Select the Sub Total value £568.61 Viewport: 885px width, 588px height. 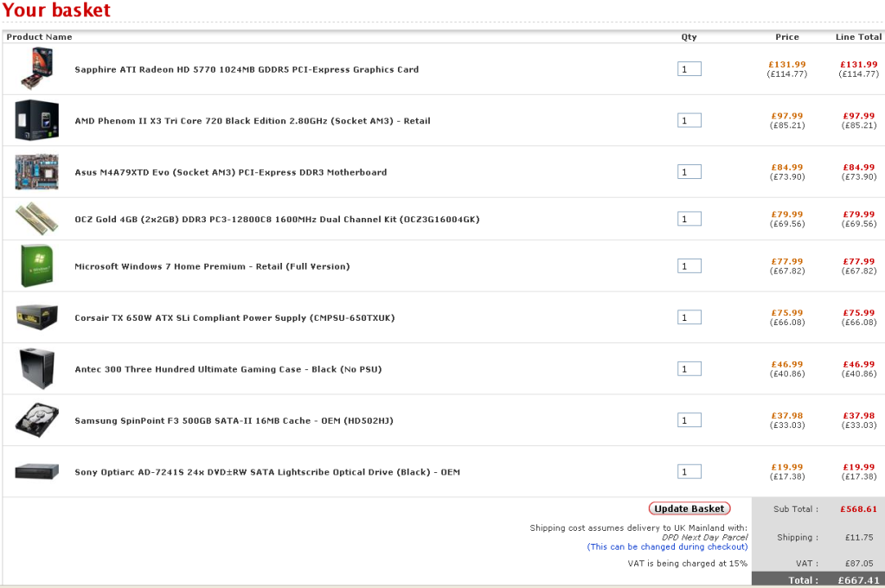click(858, 509)
